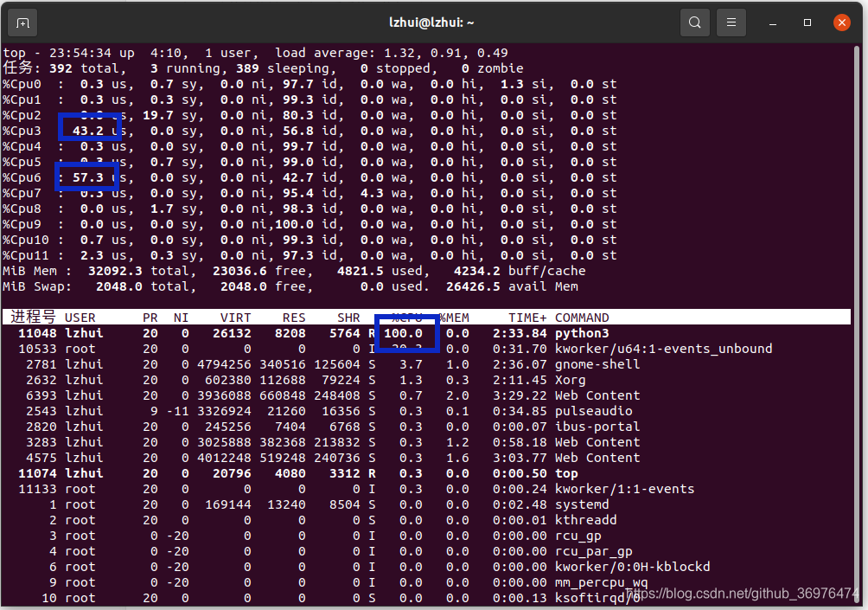
Task: Click the kworker/1:1-events command
Action: (624, 489)
